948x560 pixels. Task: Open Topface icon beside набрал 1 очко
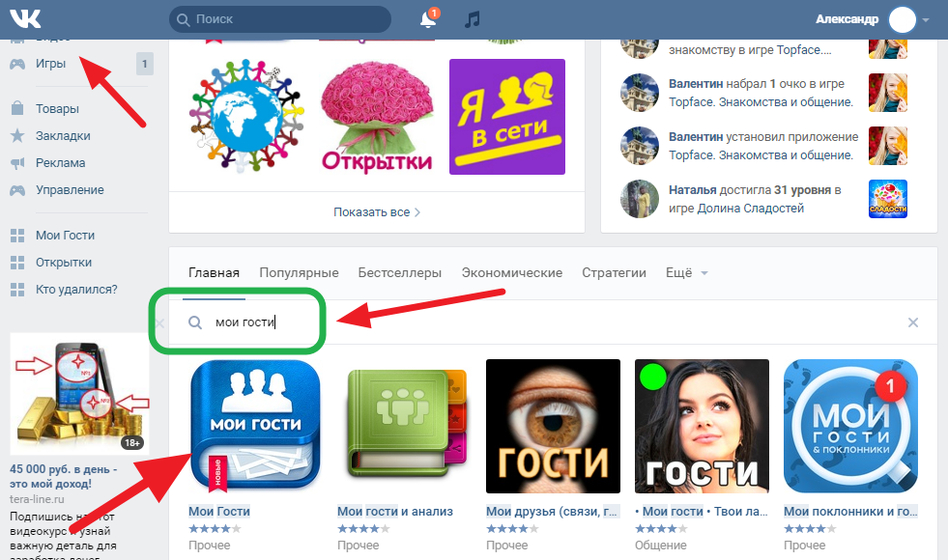point(888,93)
